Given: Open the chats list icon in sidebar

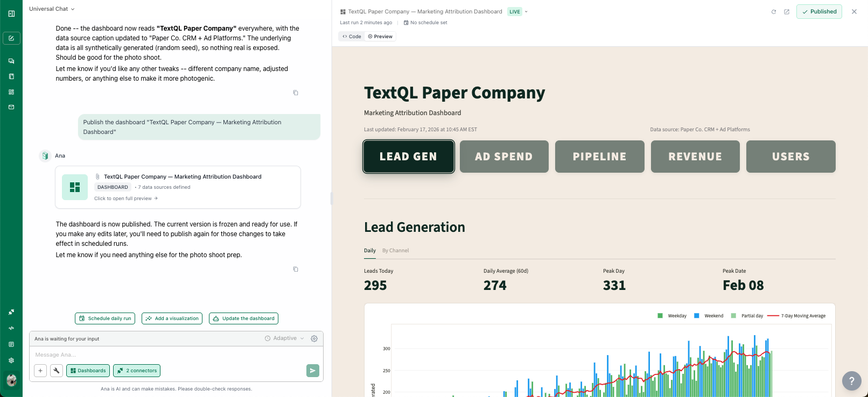Looking at the screenshot, I should click(x=11, y=61).
